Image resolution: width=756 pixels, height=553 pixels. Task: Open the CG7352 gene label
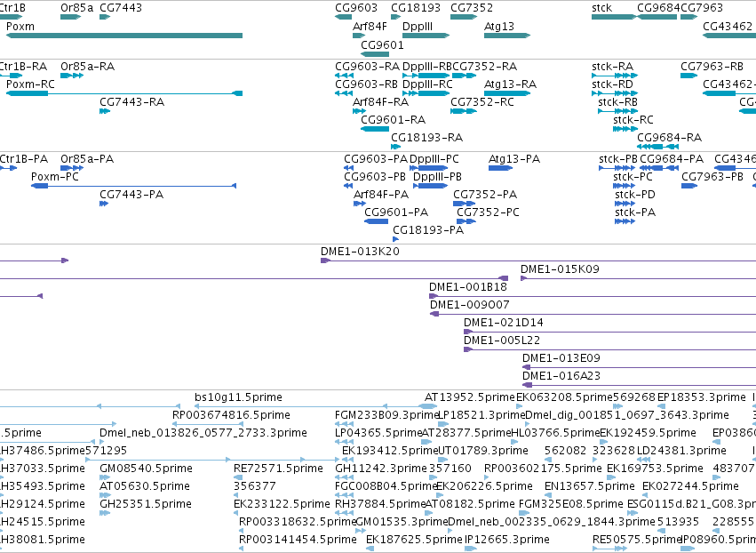pos(472,8)
